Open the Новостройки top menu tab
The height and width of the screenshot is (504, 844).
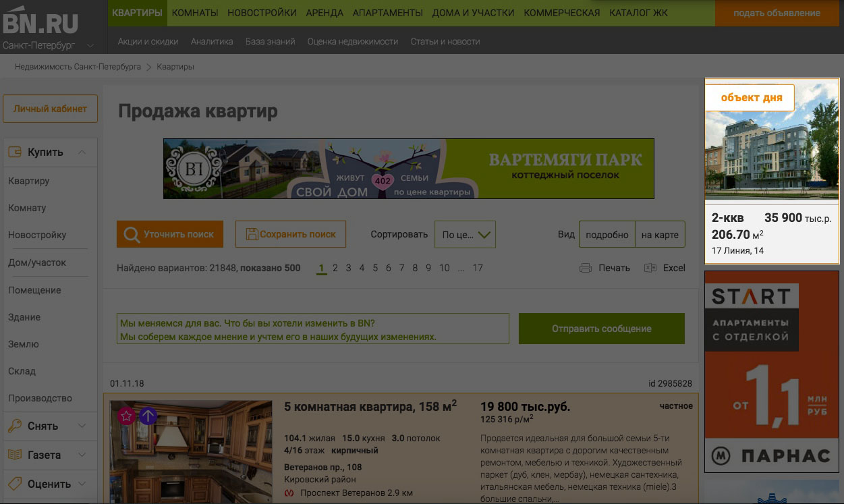point(262,13)
